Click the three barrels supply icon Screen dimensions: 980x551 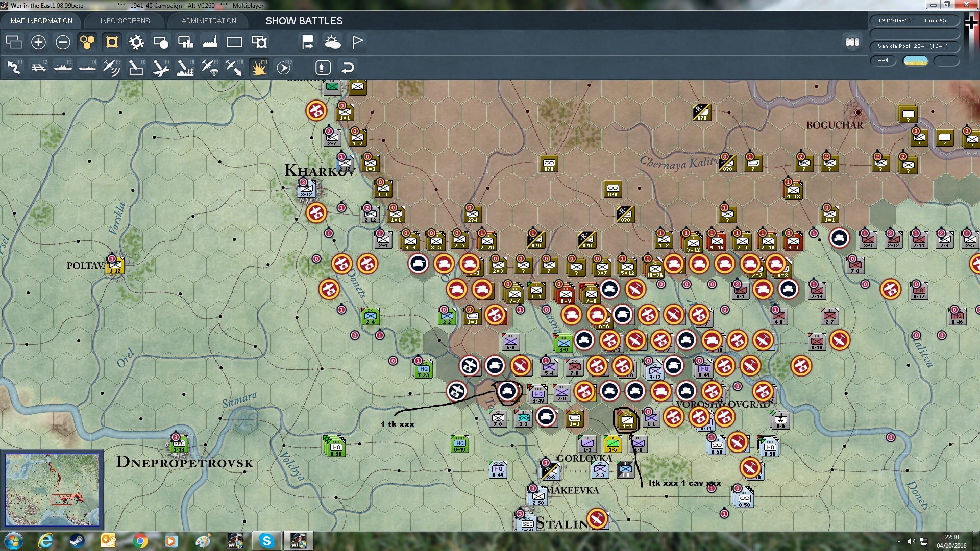tap(852, 42)
